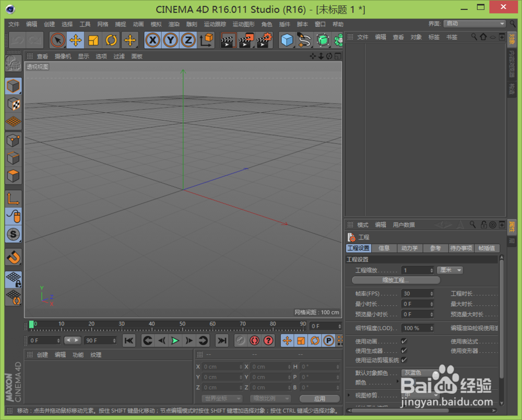This screenshot has width=522, height=420.
Task: Click the coordinate system cube icon
Action: coord(206,40)
